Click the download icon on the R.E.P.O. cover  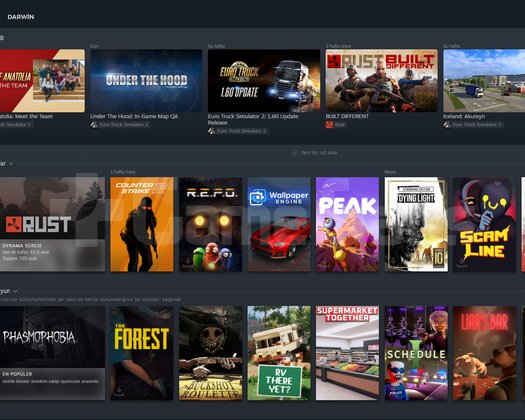click(188, 263)
